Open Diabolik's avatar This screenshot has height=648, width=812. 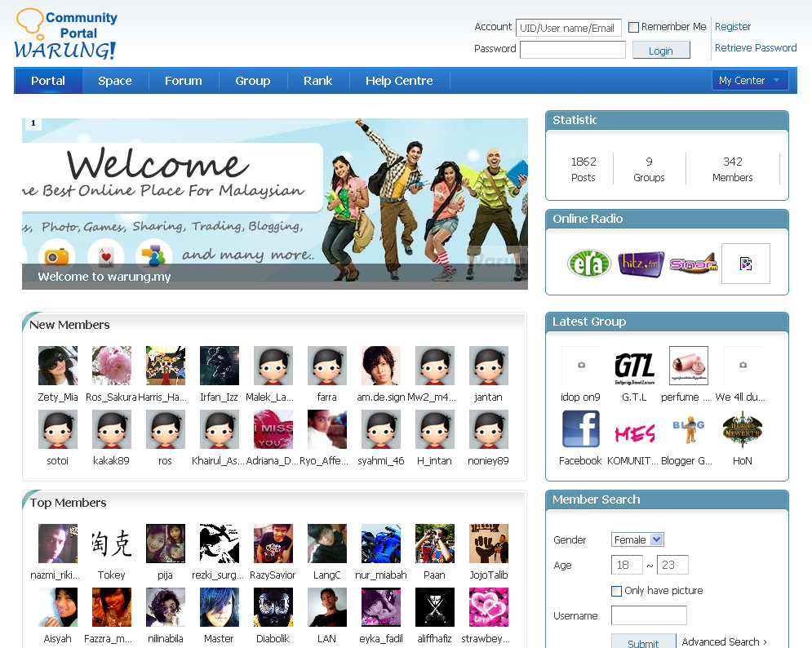pos(273,607)
